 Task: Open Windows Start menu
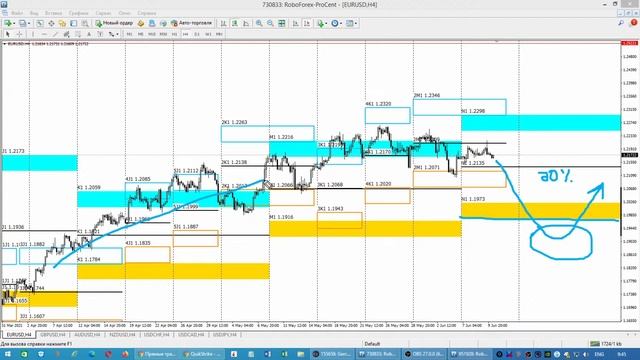click(7, 354)
